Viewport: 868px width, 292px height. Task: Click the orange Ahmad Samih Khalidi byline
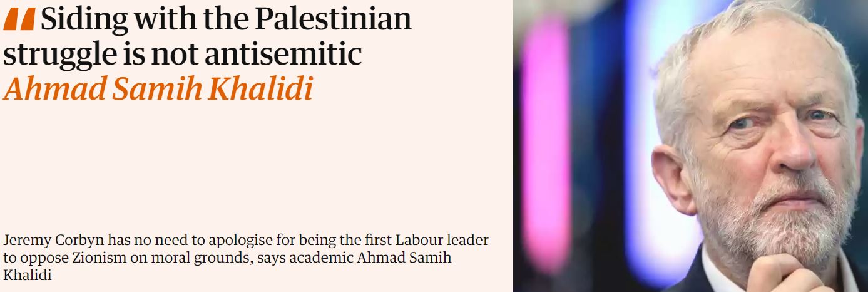pos(158,90)
